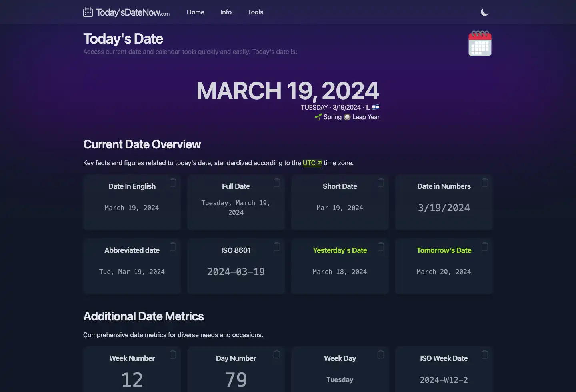Viewport: 576px width, 392px height.
Task: Open the Info menu
Action: (x=226, y=12)
